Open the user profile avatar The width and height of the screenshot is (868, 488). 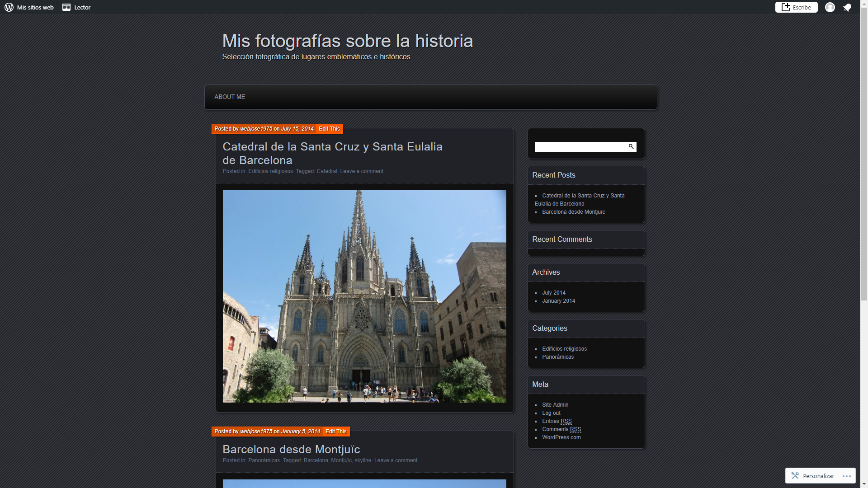point(830,7)
